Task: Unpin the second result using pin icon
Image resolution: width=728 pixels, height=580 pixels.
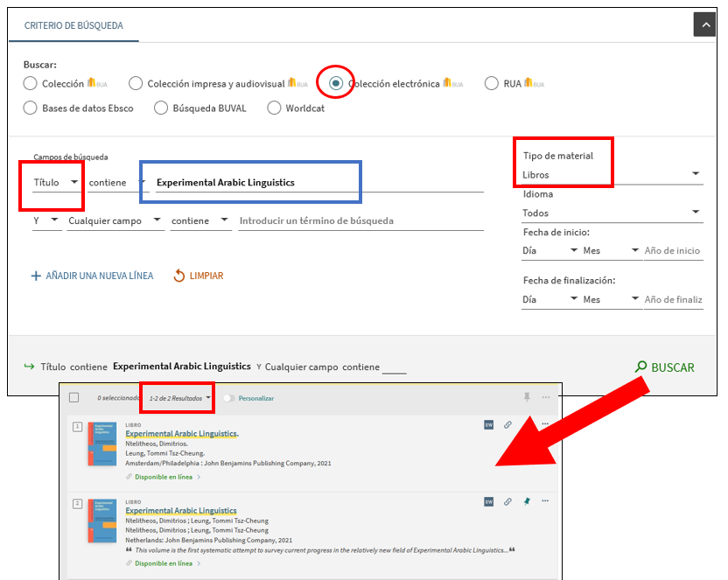Action: point(527,501)
